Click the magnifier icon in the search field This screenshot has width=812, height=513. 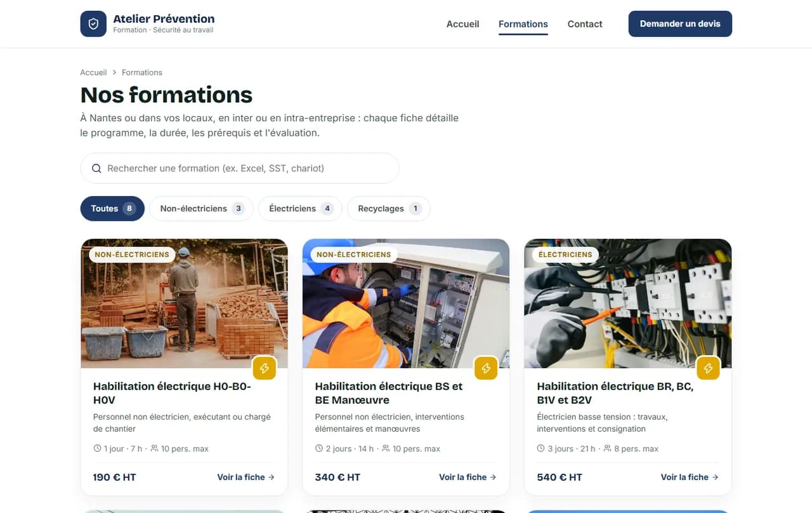click(96, 168)
